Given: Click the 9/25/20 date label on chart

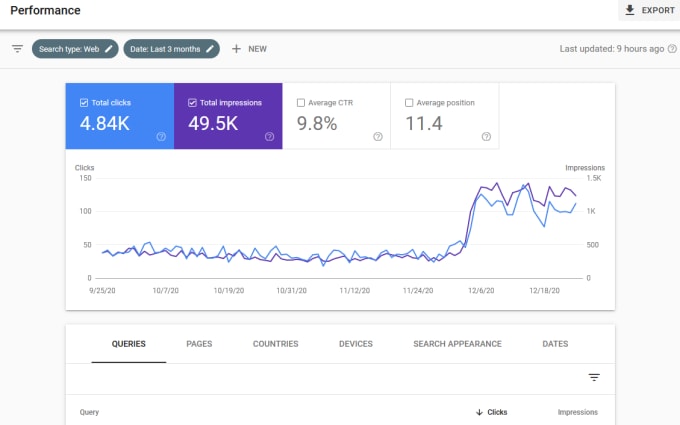Looking at the screenshot, I should tap(102, 291).
